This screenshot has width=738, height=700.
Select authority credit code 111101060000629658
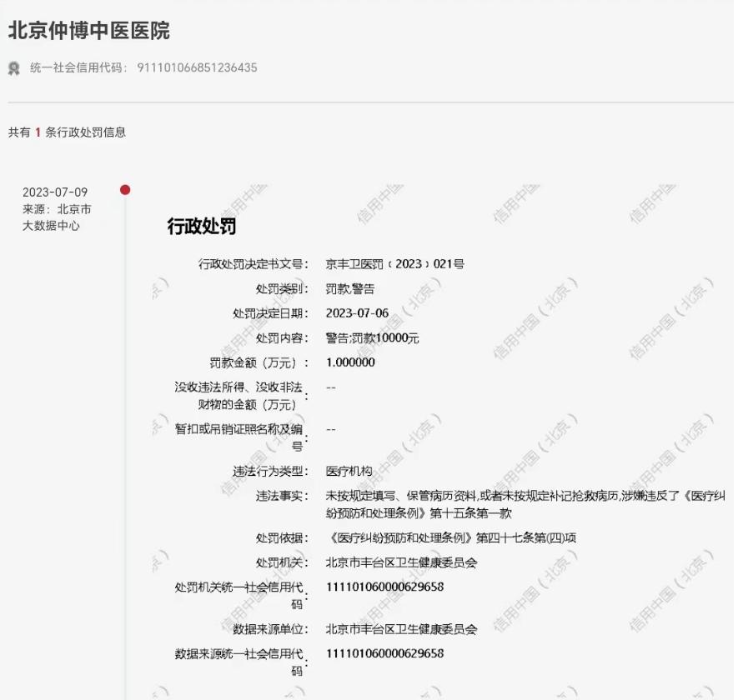(387, 587)
